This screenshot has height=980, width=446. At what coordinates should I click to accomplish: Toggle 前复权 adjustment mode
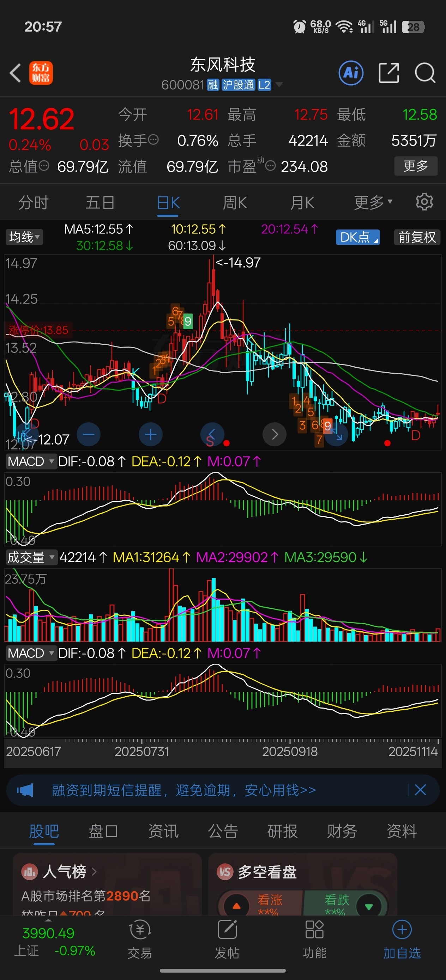(x=417, y=237)
